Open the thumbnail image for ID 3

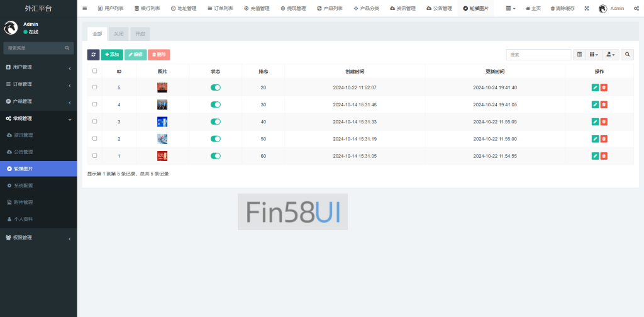(x=162, y=121)
